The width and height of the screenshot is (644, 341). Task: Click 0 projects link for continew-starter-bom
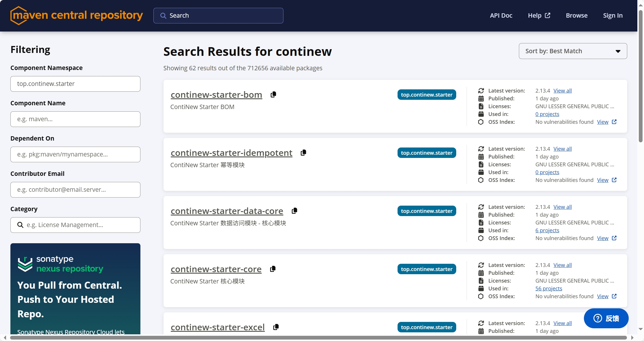[547, 114]
